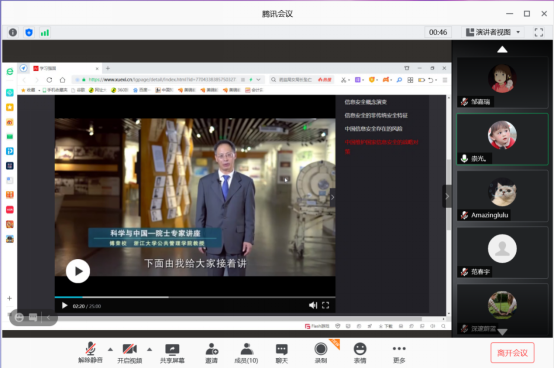Open the chat panel
Screen dimensions: 554x369
click(x=282, y=353)
